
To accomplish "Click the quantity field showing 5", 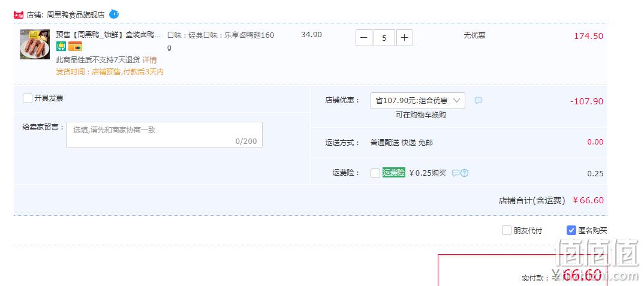I will (x=384, y=38).
